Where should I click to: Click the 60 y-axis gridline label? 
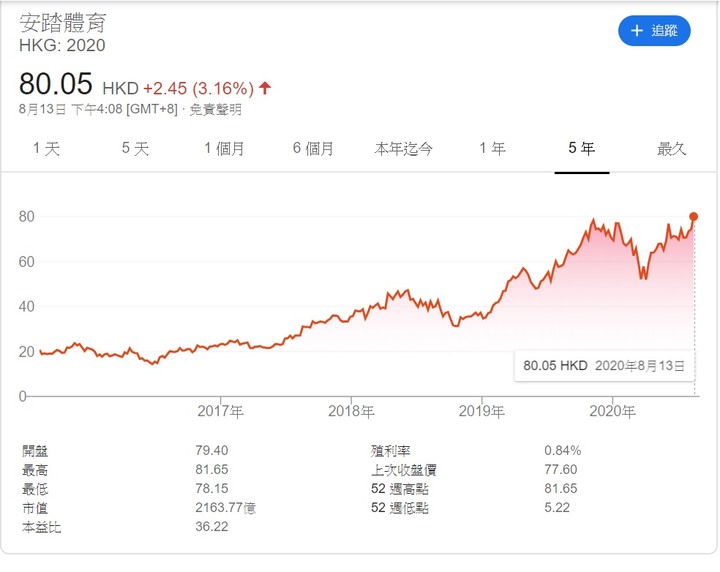click(x=27, y=262)
